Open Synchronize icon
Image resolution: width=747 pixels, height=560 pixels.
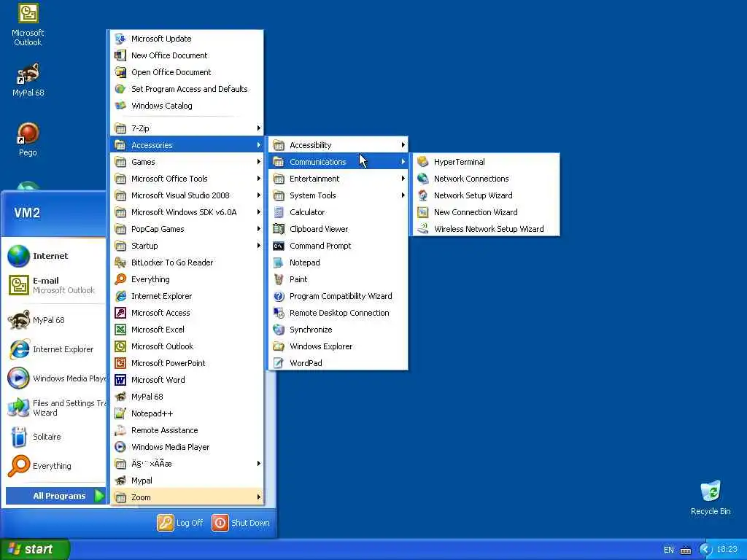(x=279, y=330)
